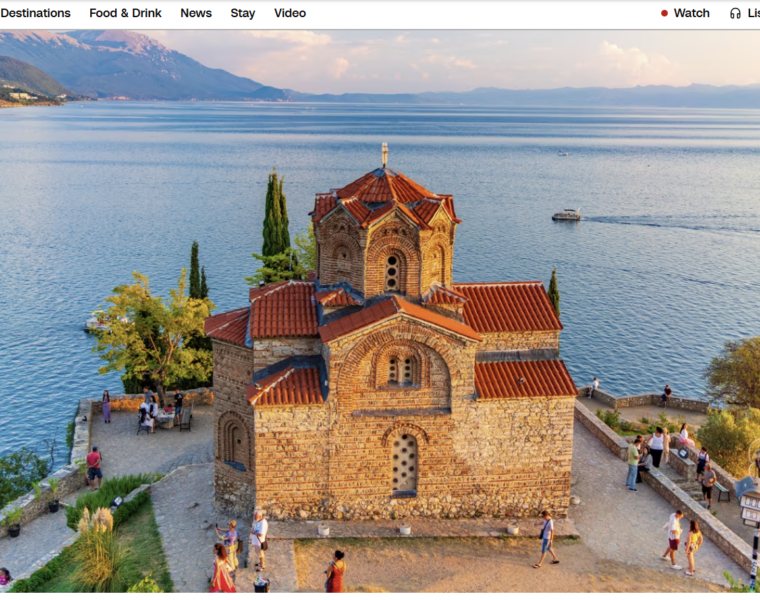Click the Watch link
The width and height of the screenshot is (760, 600).
[x=691, y=13]
